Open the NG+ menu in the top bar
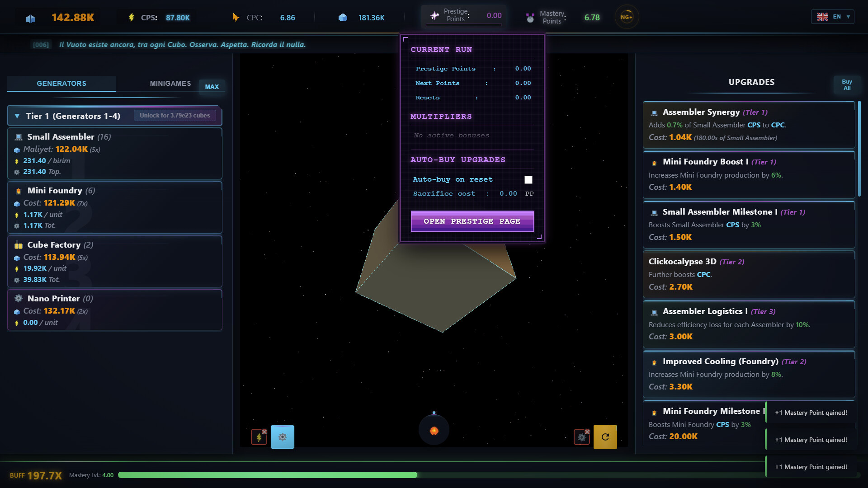This screenshot has height=488, width=868. point(627,17)
